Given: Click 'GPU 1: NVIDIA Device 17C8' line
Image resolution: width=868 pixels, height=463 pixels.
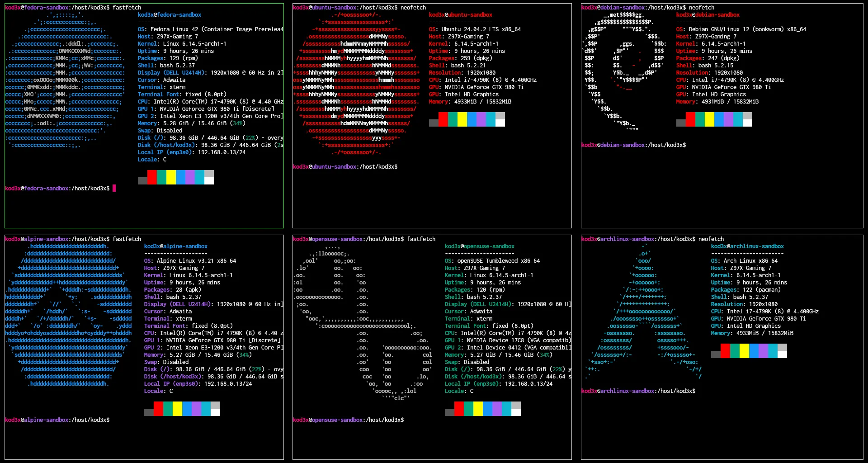Looking at the screenshot, I should coord(508,340).
